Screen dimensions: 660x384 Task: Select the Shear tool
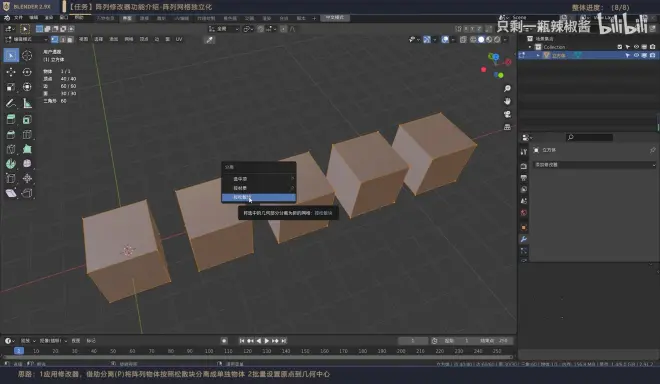(11, 193)
